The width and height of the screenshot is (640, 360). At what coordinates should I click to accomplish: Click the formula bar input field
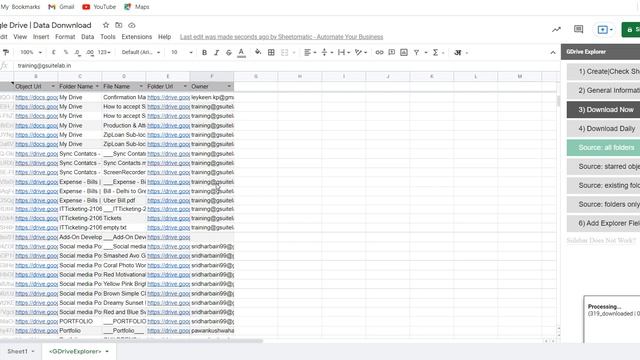286,66
